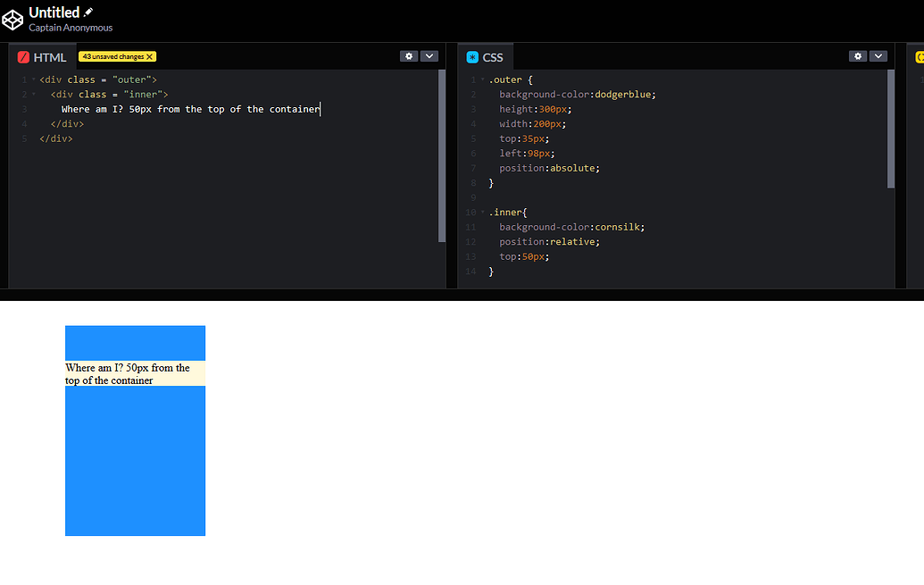Image resolution: width=924 pixels, height=585 pixels.
Task: Click the CodePen logo icon
Action: [12, 20]
